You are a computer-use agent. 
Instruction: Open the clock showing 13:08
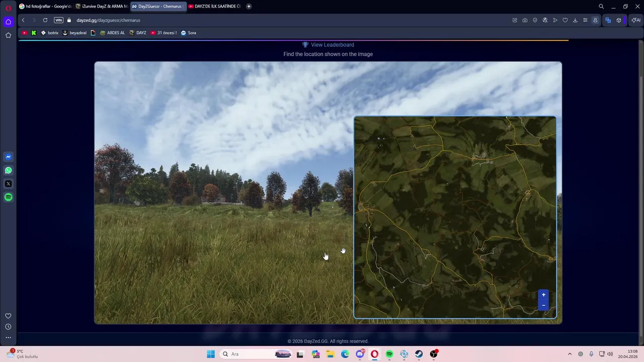tap(628, 354)
